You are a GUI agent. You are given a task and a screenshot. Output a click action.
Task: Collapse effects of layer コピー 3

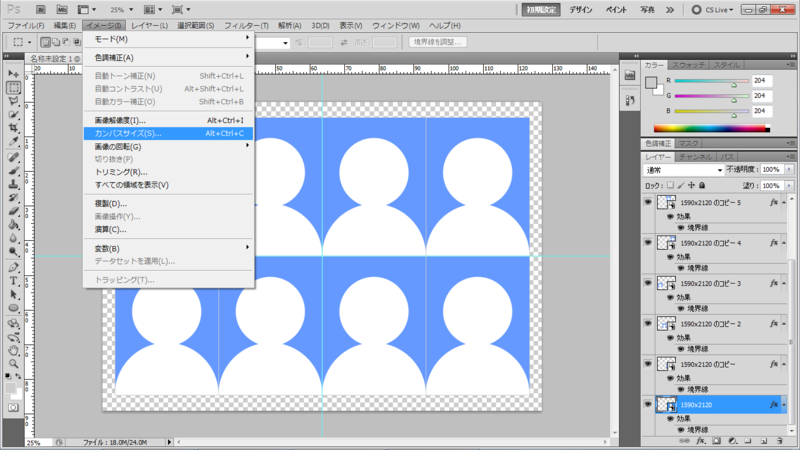pyautogui.click(x=784, y=283)
